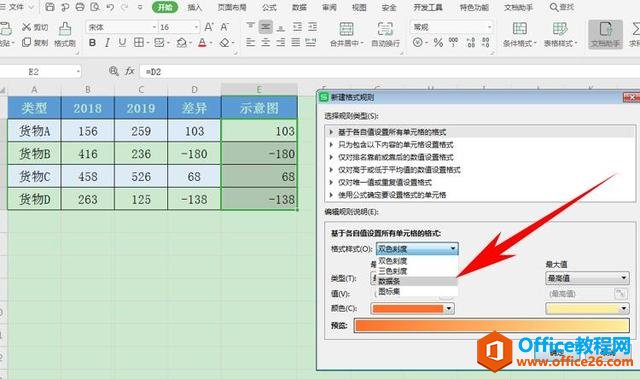The image size is (640, 379).
Task: Click 文档助手 ribbon button
Action: (605, 34)
